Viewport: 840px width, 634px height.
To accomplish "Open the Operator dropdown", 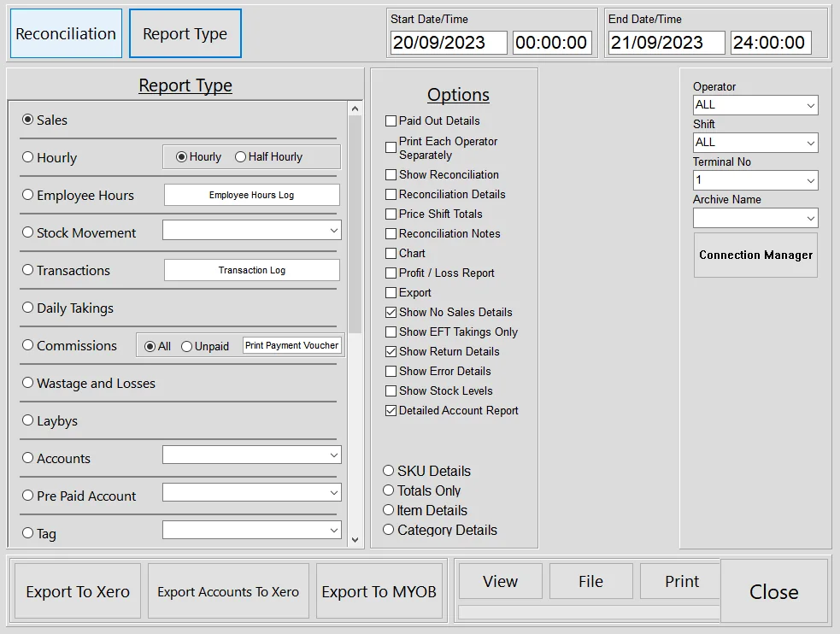I will 755,105.
